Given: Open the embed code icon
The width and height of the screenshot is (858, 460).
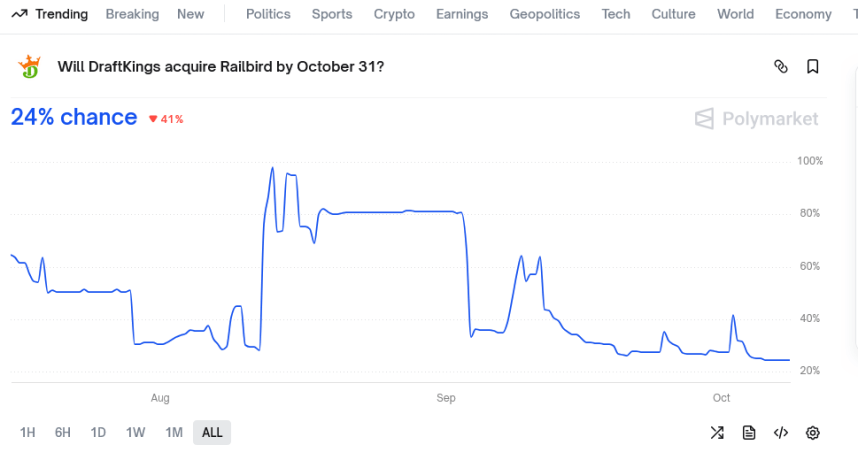Looking at the screenshot, I should pyautogui.click(x=781, y=433).
